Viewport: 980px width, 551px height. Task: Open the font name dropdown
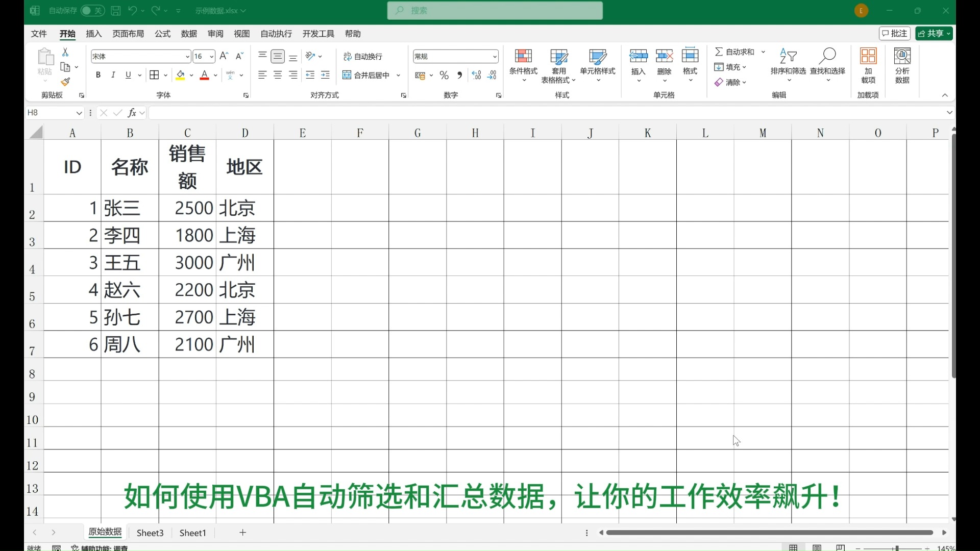[187, 57]
